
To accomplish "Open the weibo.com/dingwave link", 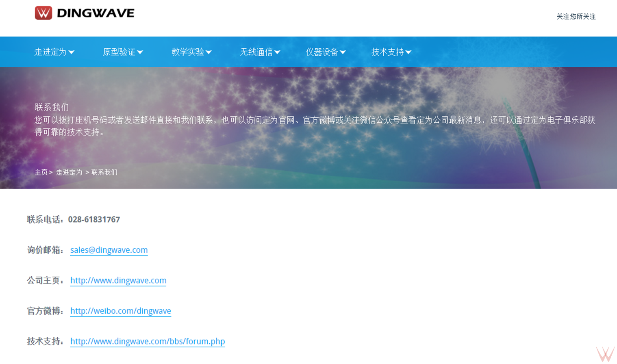I will click(121, 311).
